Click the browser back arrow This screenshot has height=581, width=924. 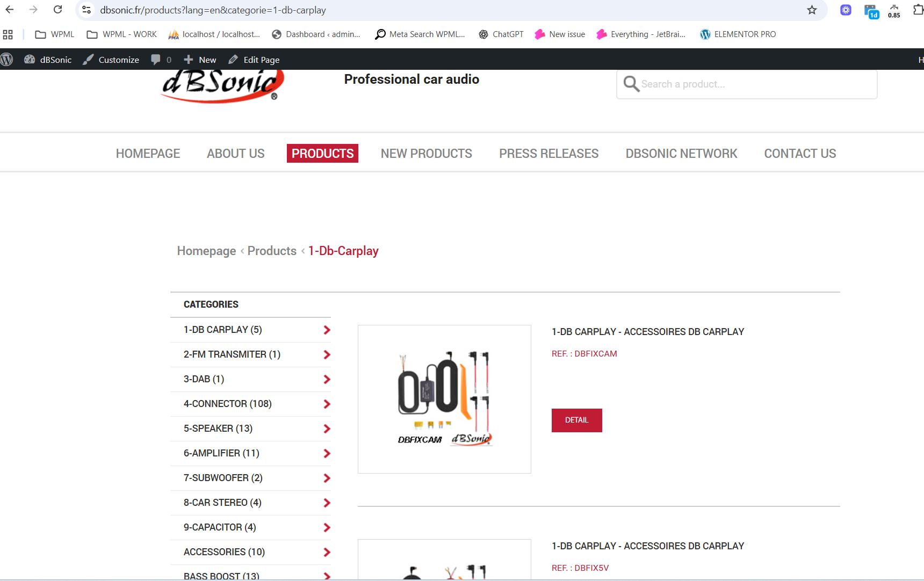(x=10, y=10)
